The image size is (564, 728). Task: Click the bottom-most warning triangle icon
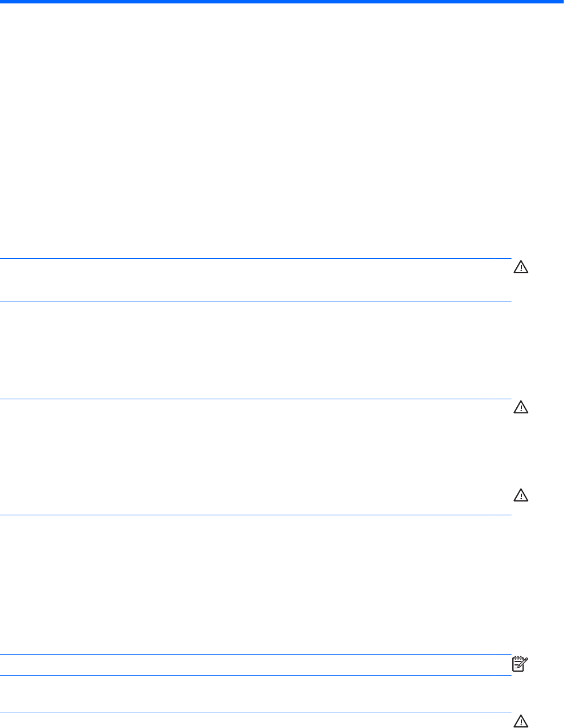pos(520,721)
